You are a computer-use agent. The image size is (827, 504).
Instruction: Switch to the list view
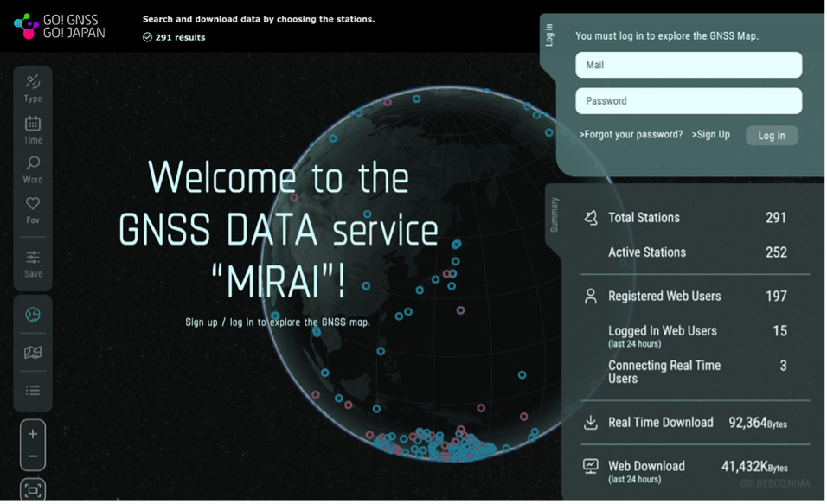pos(33,390)
